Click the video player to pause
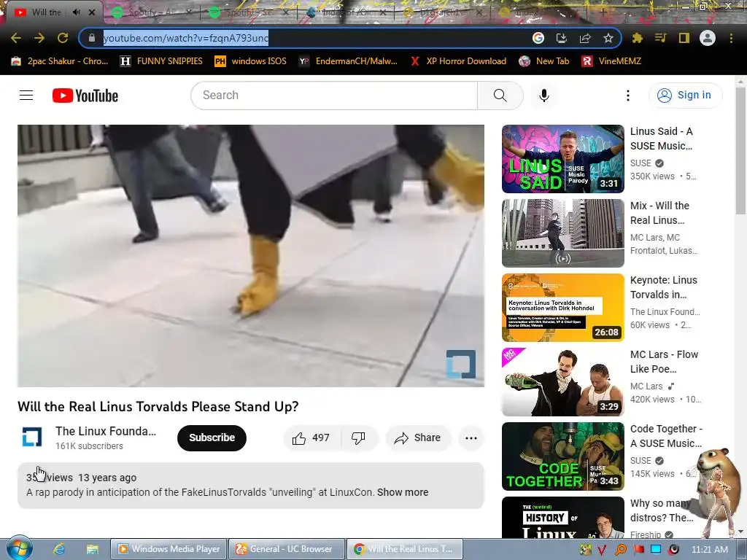Viewport: 747px width, 560px height. click(251, 256)
